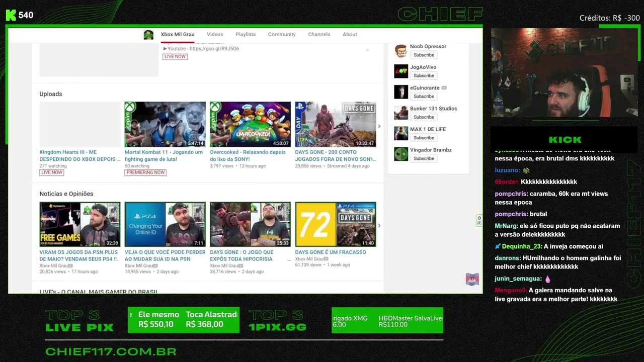Image resolution: width=644 pixels, height=362 pixels.
Task: Subscribe to JogAoVivo
Action: [424, 75]
